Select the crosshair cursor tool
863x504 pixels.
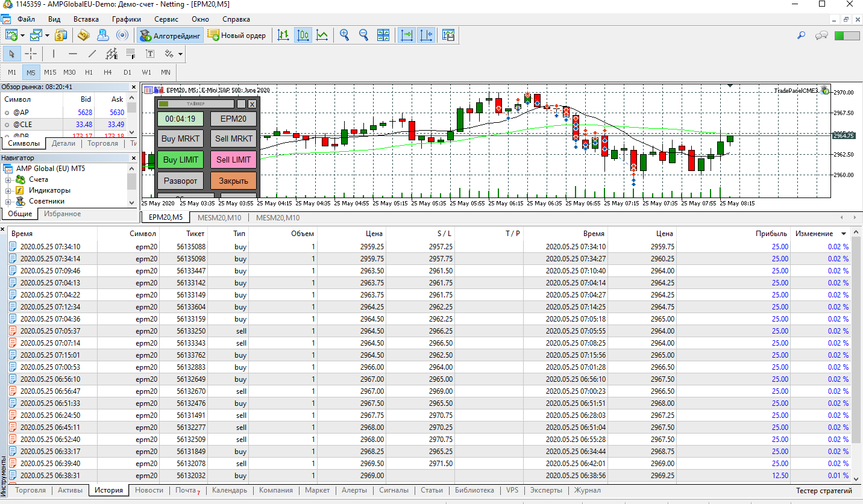tap(31, 54)
